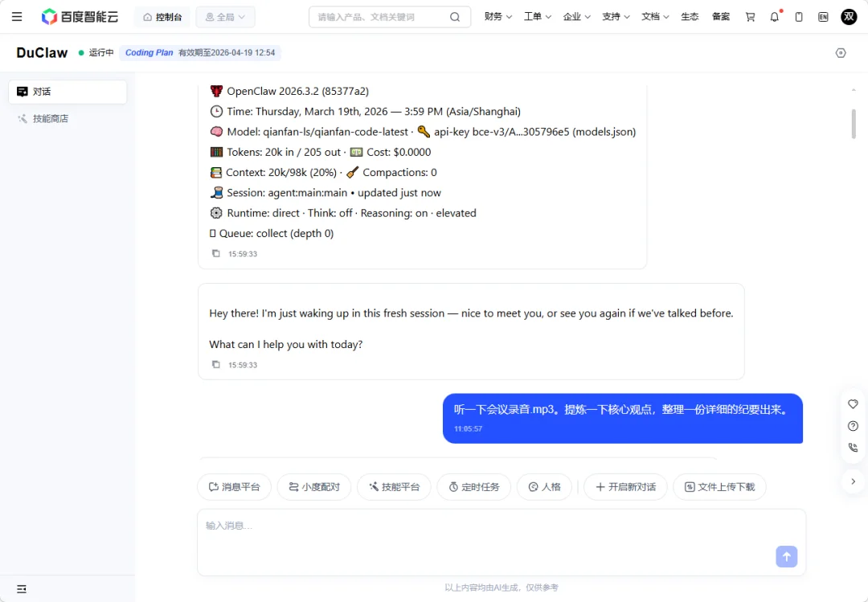Open the 对话 sidebar tab
This screenshot has width=868, height=602.
(68, 92)
